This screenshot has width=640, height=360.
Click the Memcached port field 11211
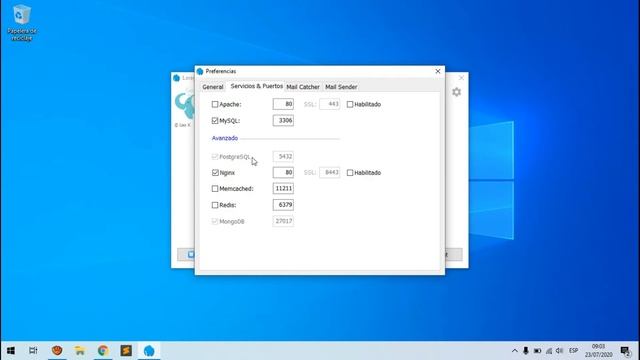point(283,188)
